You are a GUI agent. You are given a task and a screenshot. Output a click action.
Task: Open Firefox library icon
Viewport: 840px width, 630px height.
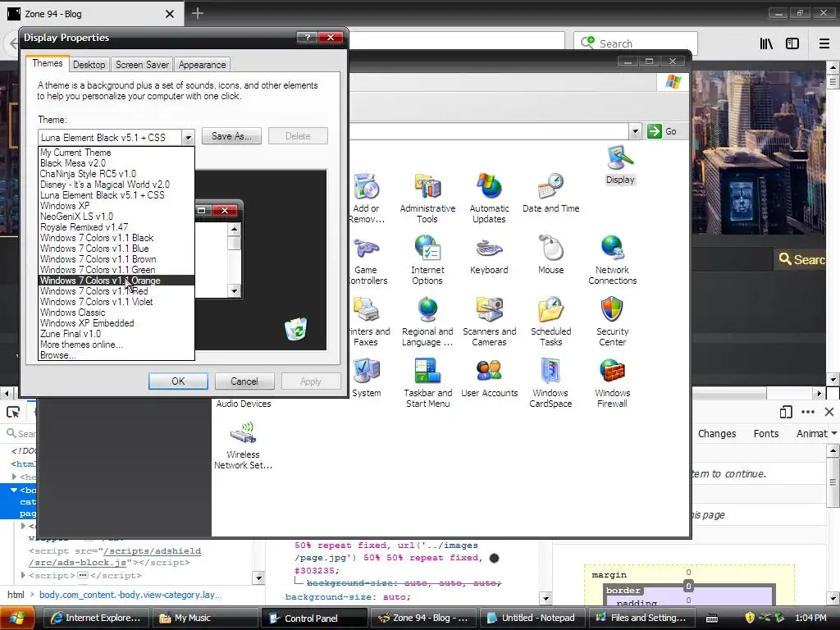[x=766, y=43]
